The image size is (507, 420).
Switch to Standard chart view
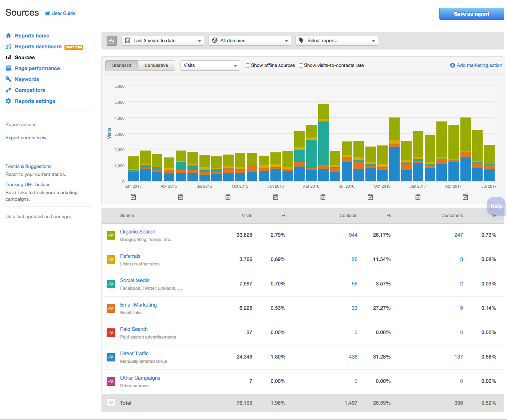pos(122,65)
